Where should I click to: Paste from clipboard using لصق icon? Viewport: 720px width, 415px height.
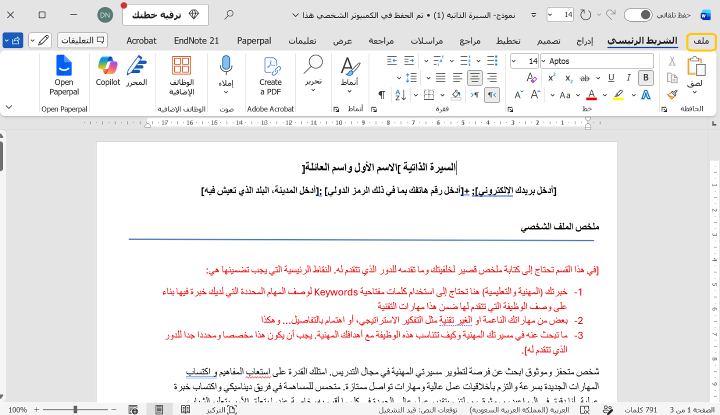tap(696, 67)
